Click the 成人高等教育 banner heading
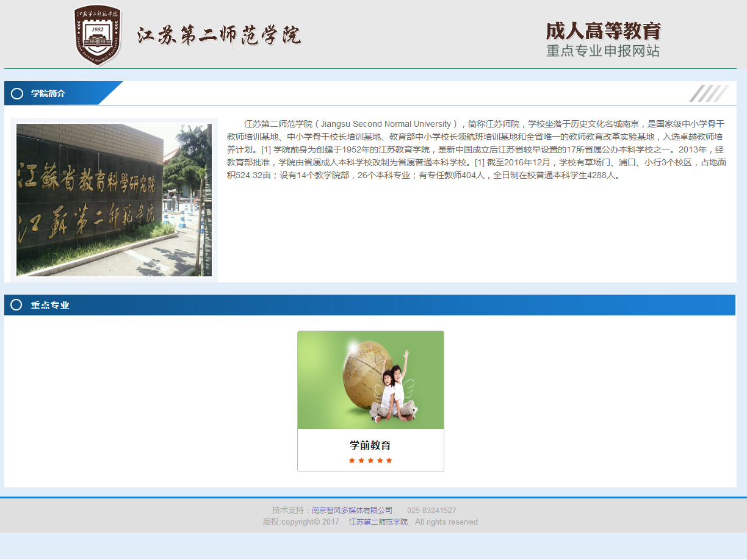Image resolution: width=747 pixels, height=560 pixels. click(603, 31)
